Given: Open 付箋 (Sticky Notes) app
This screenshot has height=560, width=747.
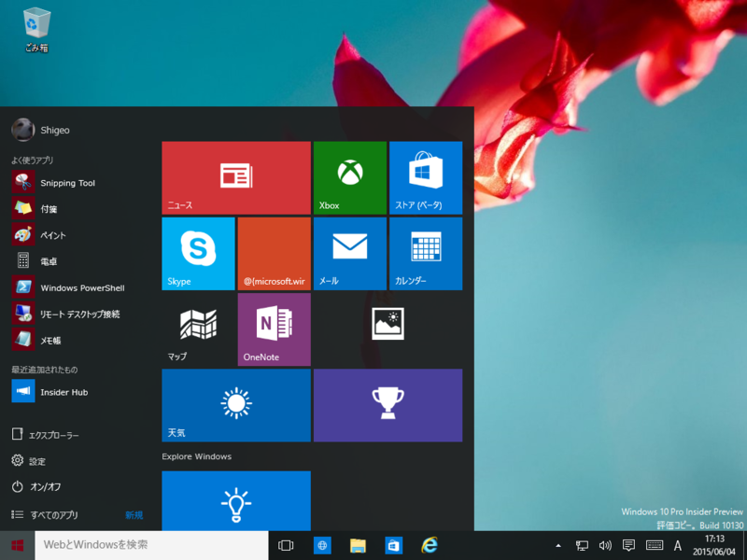Looking at the screenshot, I should 78,209.
